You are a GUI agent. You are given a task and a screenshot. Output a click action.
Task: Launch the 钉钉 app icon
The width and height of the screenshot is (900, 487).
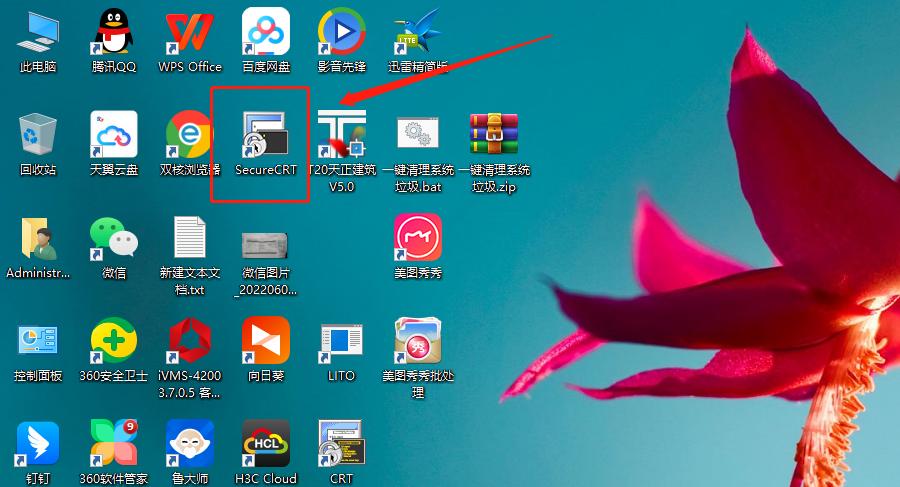[38, 443]
